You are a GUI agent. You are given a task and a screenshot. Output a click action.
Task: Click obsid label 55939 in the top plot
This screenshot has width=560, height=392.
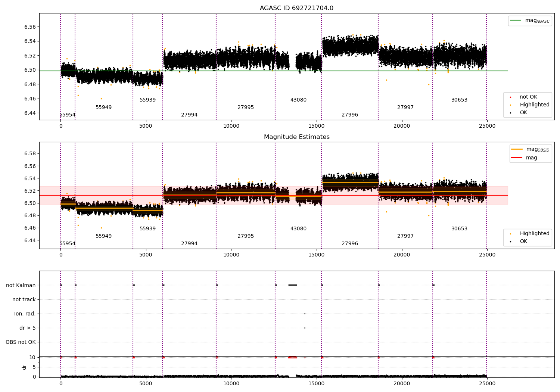[147, 100]
